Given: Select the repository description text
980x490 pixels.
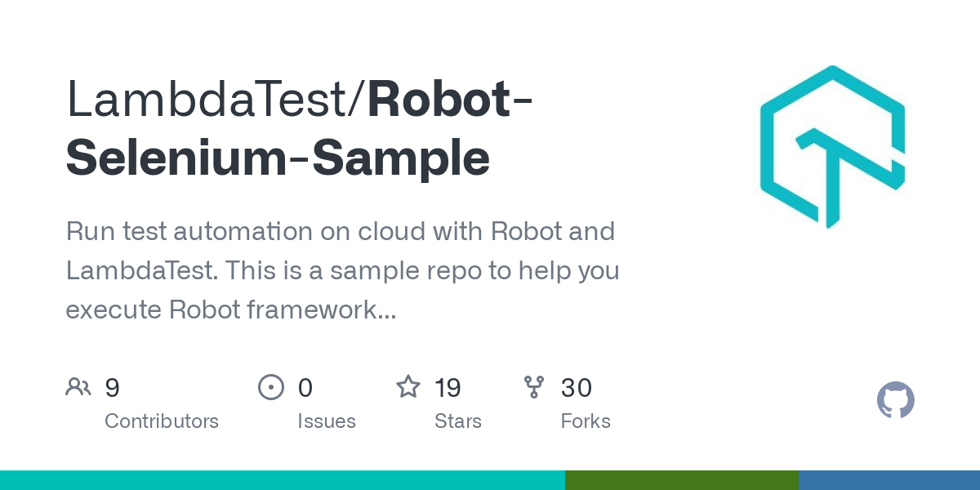Looking at the screenshot, I should point(342,270).
